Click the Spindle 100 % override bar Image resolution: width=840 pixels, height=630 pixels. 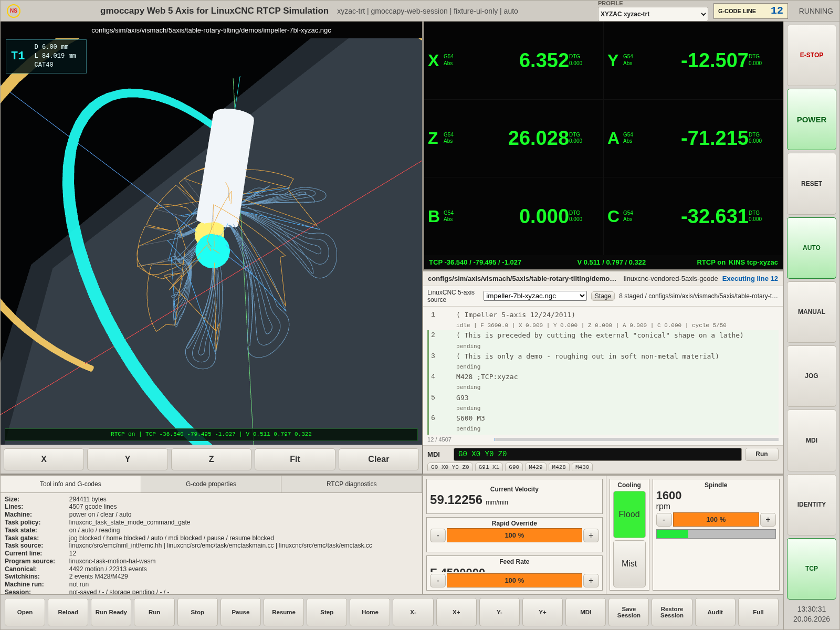716,520
